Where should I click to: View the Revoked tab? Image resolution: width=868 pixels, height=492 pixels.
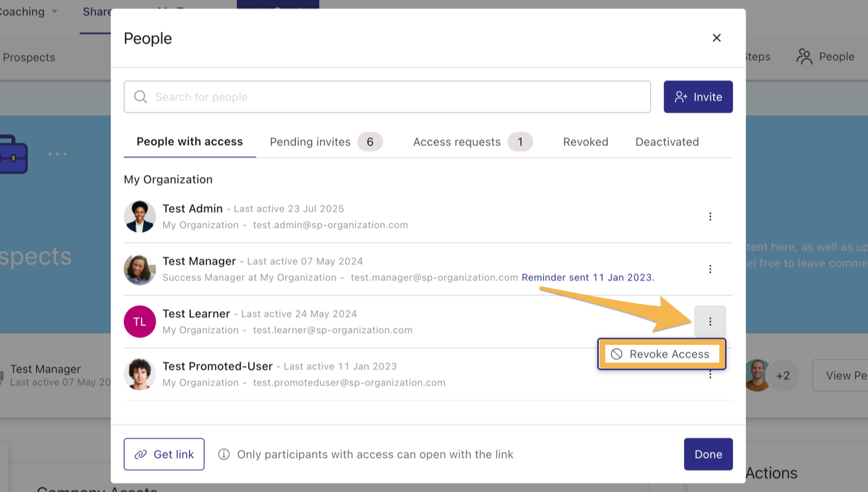point(585,142)
